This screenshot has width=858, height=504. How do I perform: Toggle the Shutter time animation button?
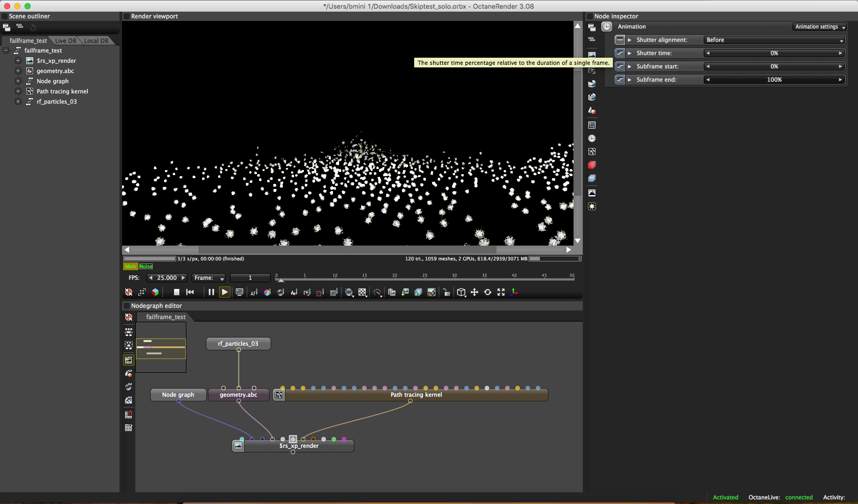619,53
